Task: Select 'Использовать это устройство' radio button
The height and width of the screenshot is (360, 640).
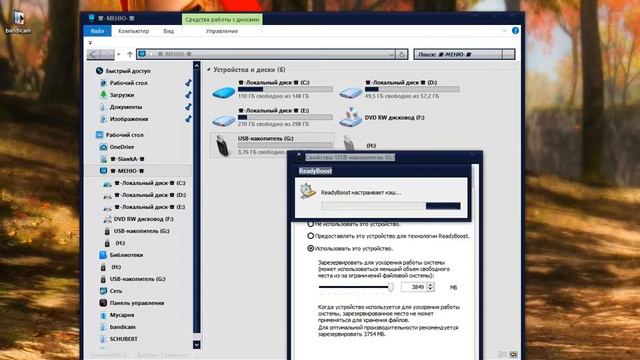Action: (311, 248)
